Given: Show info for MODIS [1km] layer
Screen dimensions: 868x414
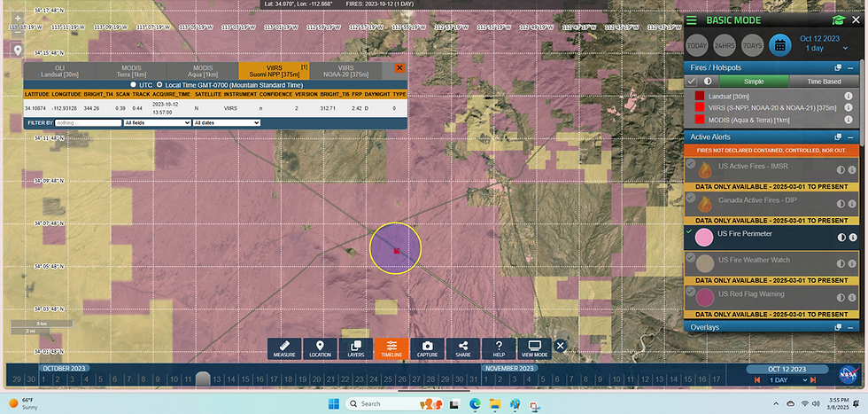Looking at the screenshot, I should click(849, 120).
